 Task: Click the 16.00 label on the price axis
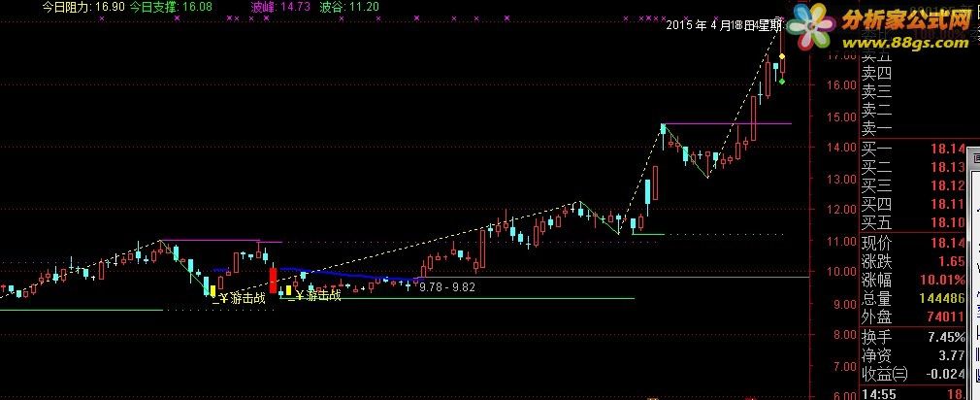[x=840, y=85]
